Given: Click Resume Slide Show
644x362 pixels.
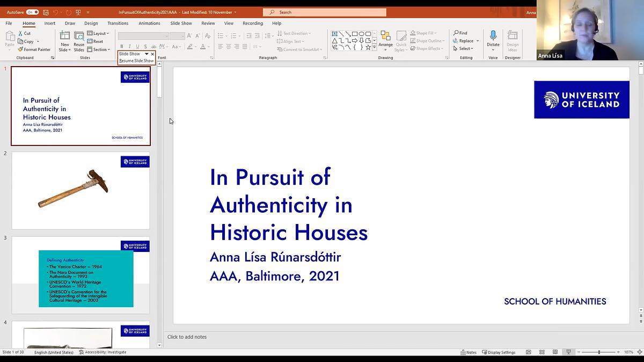Looking at the screenshot, I should 136,61.
